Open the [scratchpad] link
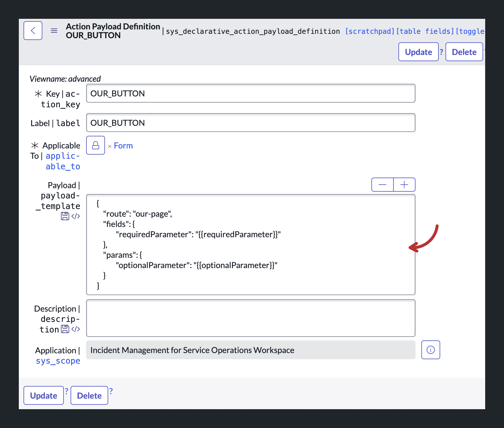This screenshot has height=428, width=504. coord(370,31)
